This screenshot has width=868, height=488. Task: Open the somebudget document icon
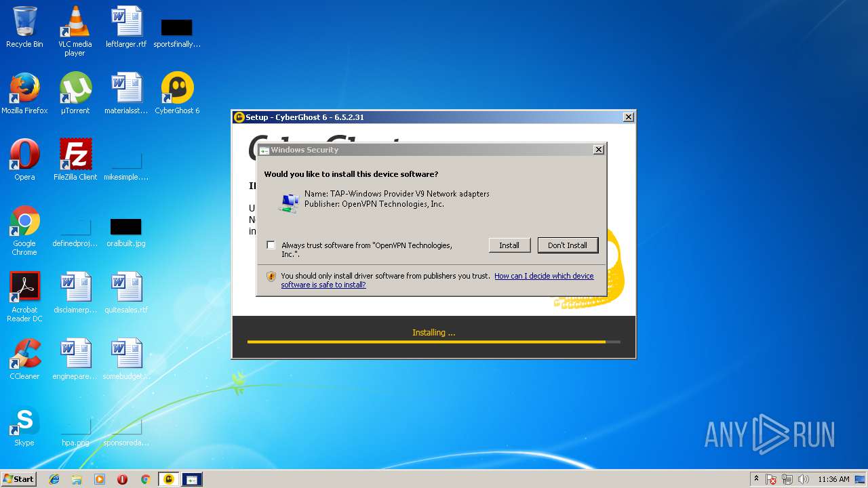[x=126, y=359]
